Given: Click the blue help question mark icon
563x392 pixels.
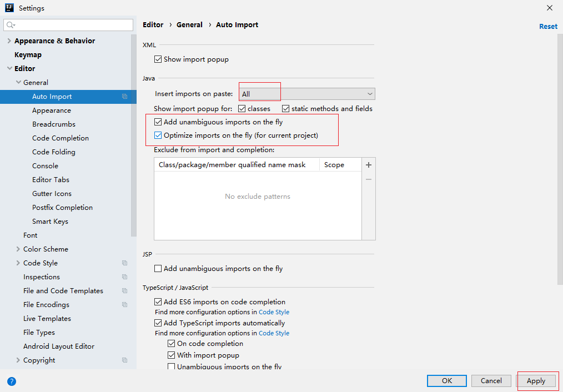Looking at the screenshot, I should 12,381.
